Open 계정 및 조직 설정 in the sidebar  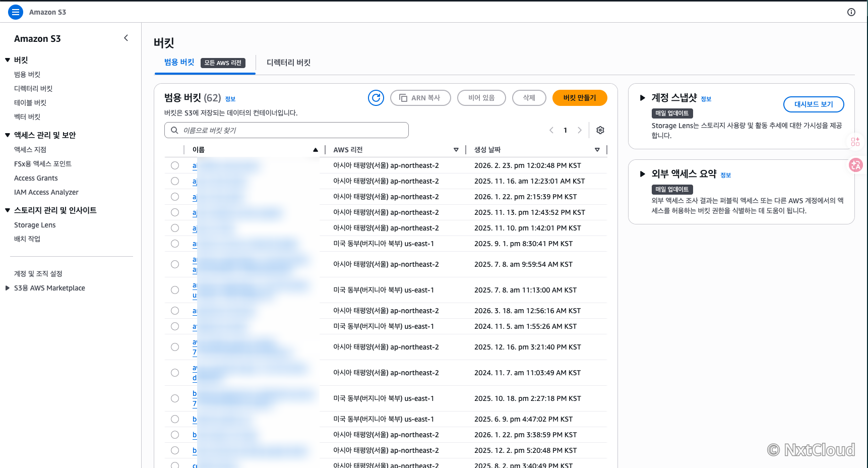(x=38, y=273)
